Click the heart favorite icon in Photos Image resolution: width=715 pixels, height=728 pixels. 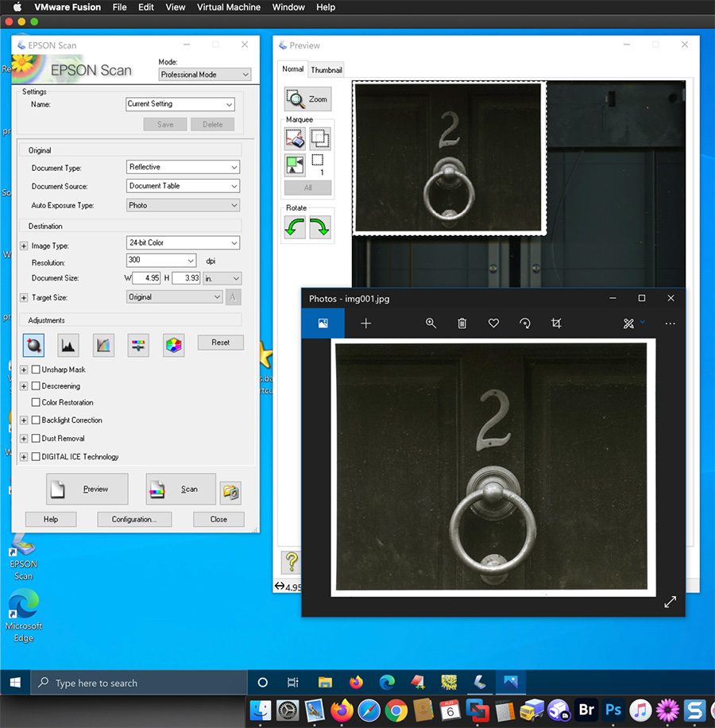[493, 323]
